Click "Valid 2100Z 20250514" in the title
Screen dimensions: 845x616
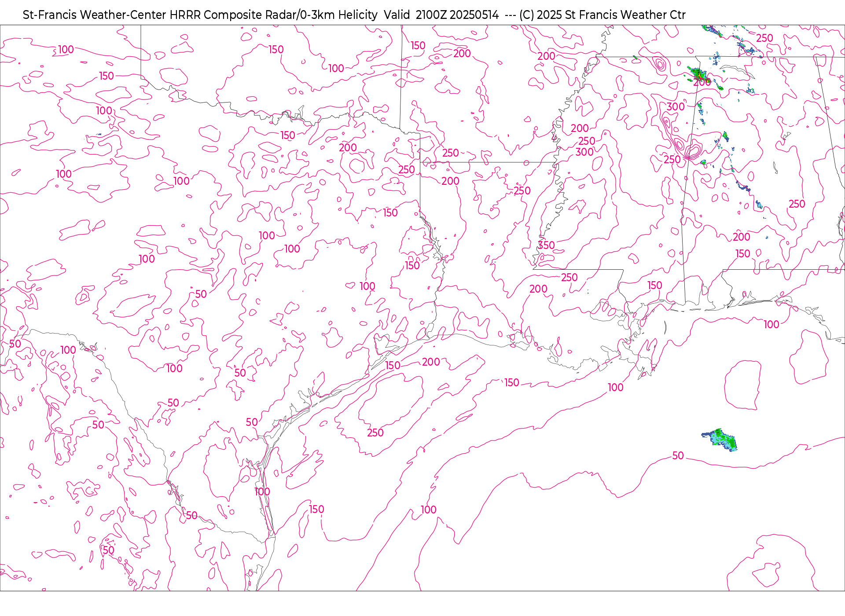coord(441,15)
